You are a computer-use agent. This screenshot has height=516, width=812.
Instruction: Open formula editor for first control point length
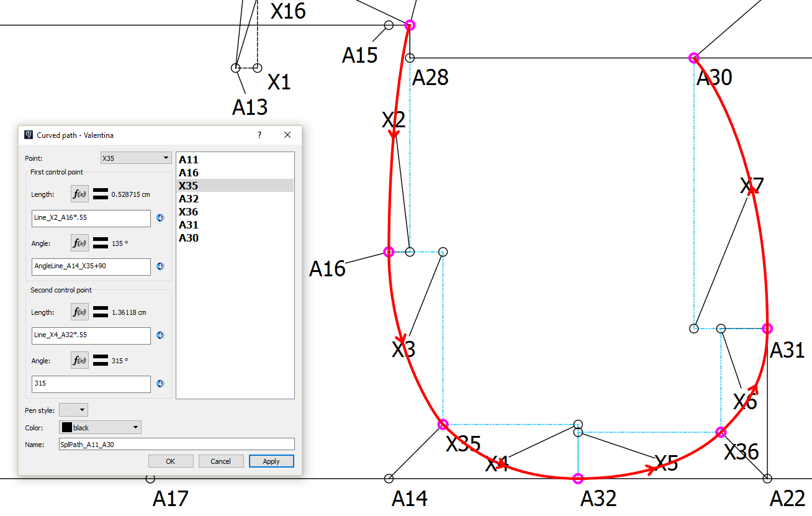[79, 194]
